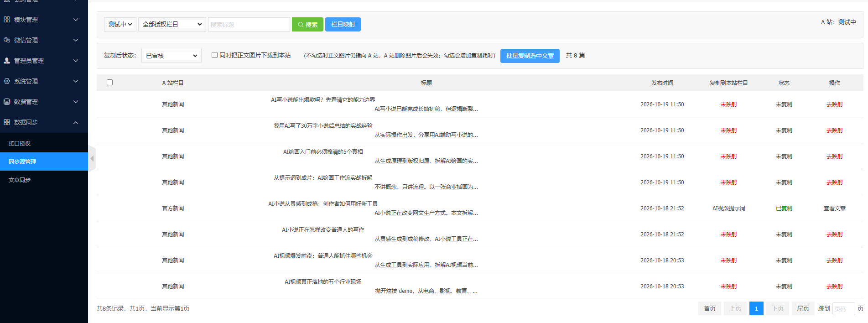Open the 全部授权栏目 dropdown
This screenshot has width=868, height=323.
172,24
